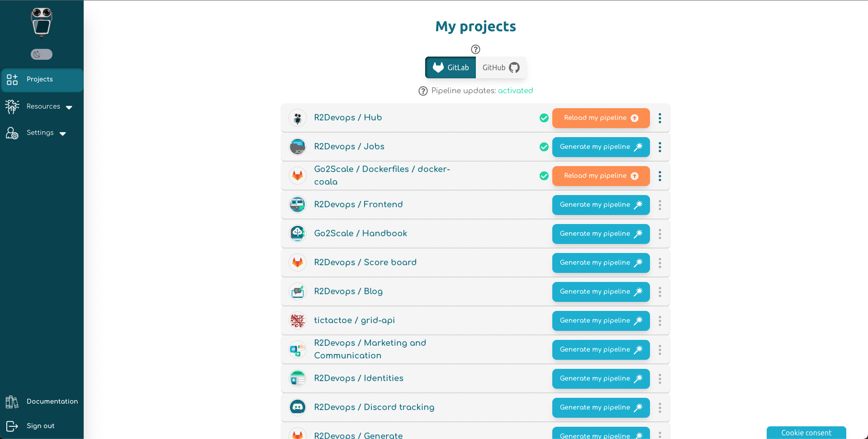Image resolution: width=868 pixels, height=439 pixels.
Task: Click the tictactoe grid-api project avatar
Action: (x=297, y=320)
